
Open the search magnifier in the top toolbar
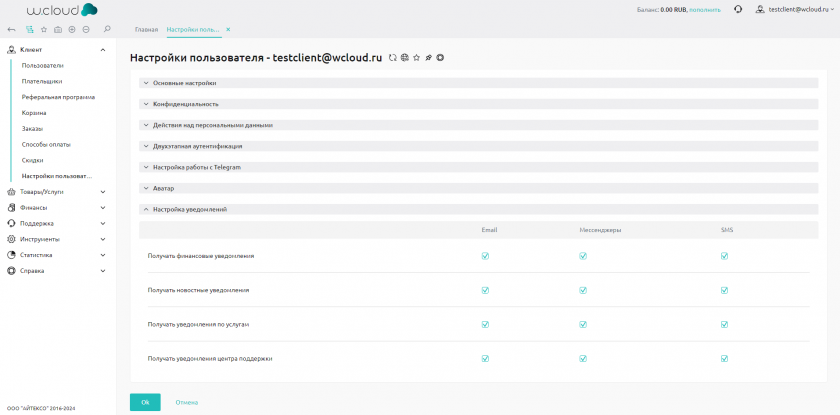coord(107,30)
